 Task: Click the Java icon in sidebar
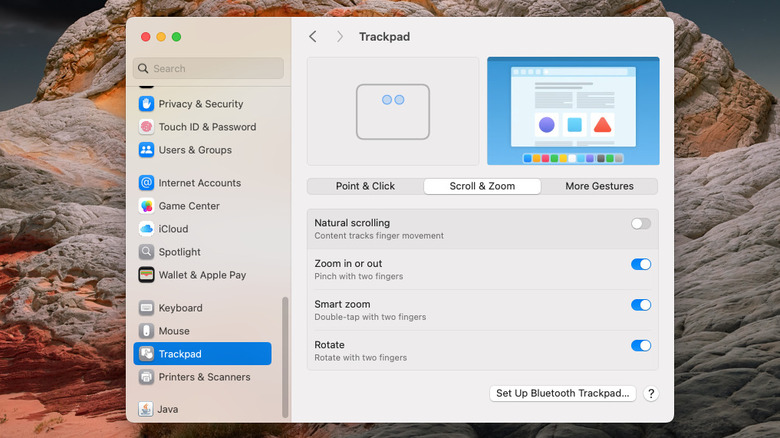click(146, 409)
